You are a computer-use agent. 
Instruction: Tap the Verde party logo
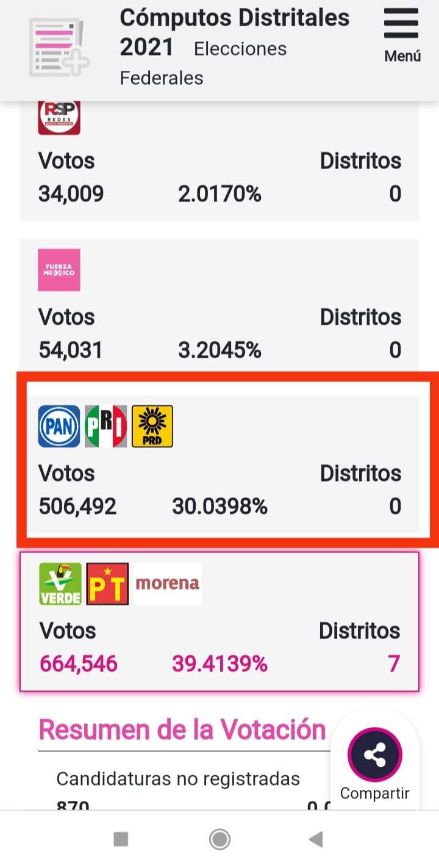[60, 584]
